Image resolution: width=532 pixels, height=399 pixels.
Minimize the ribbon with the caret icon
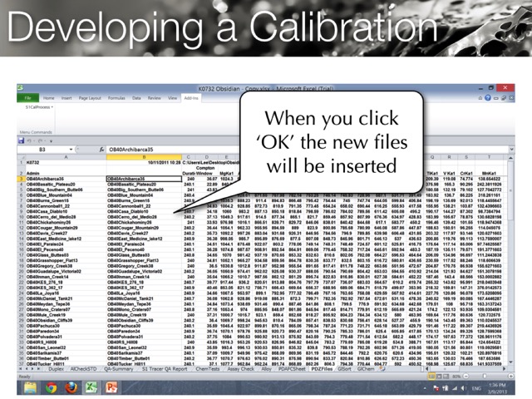[480, 98]
